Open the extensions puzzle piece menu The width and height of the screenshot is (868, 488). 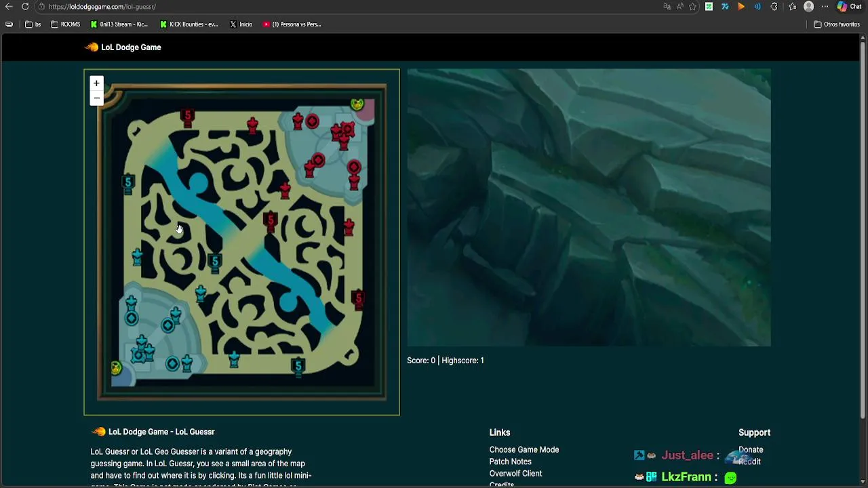point(774,7)
